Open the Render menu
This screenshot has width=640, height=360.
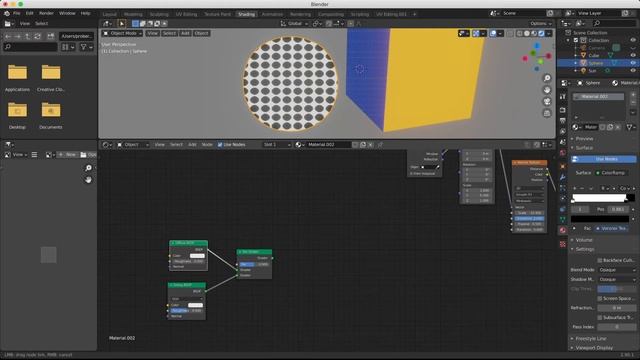[x=46, y=13]
